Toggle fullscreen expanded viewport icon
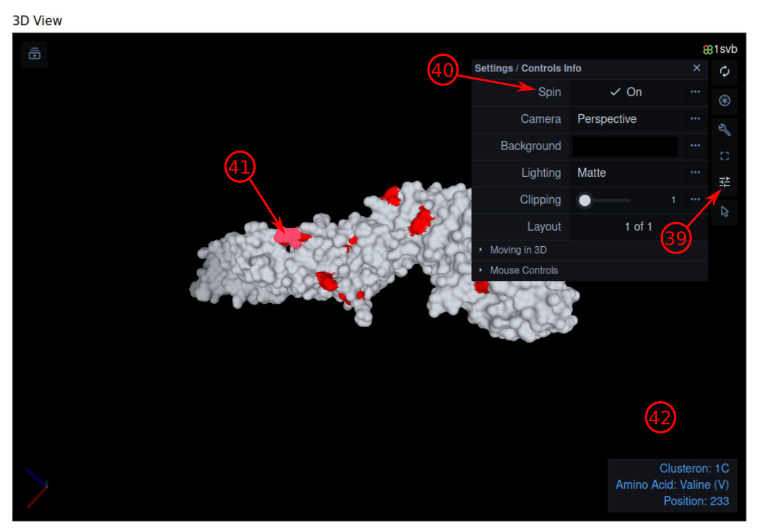Screen dimensions: 757x532 coord(725,156)
